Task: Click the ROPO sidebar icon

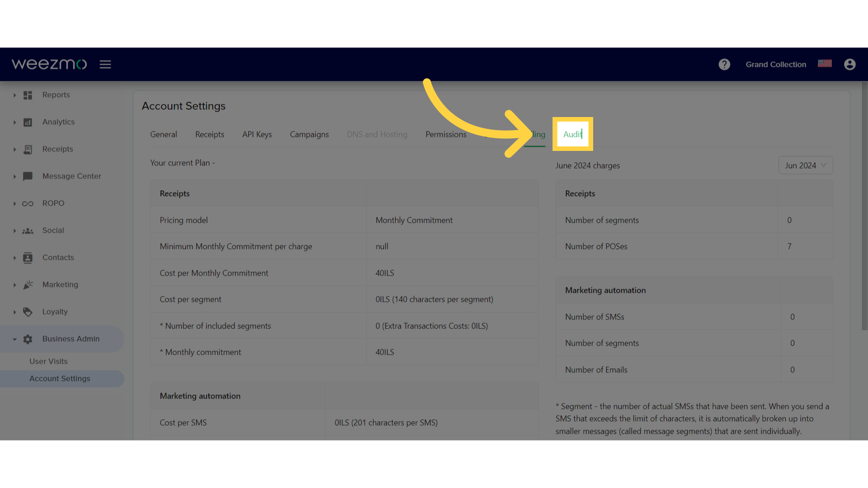Action: coord(27,203)
